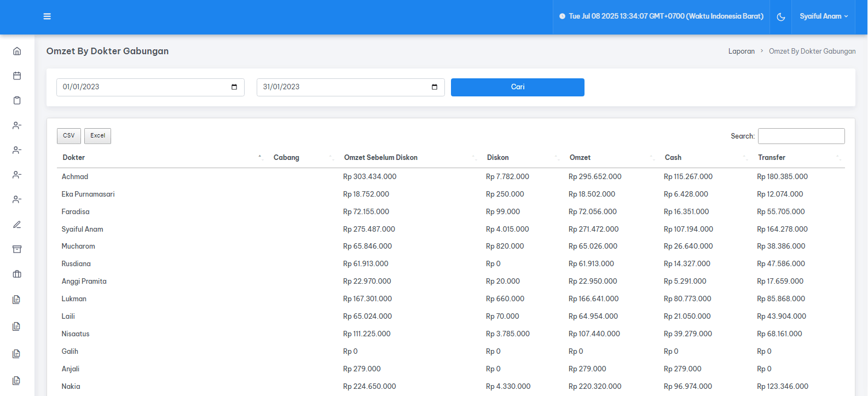
Task: Go to the Laporan breadcrumb link
Action: [x=742, y=51]
